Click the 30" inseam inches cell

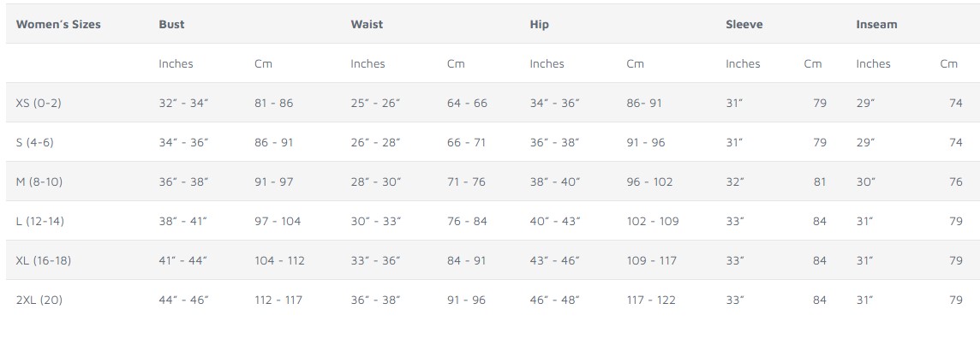pyautogui.click(x=865, y=181)
